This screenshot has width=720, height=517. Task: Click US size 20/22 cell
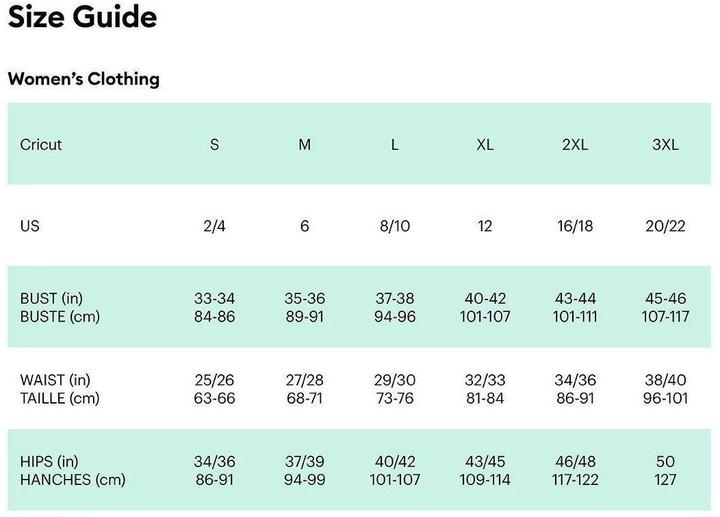click(x=665, y=226)
